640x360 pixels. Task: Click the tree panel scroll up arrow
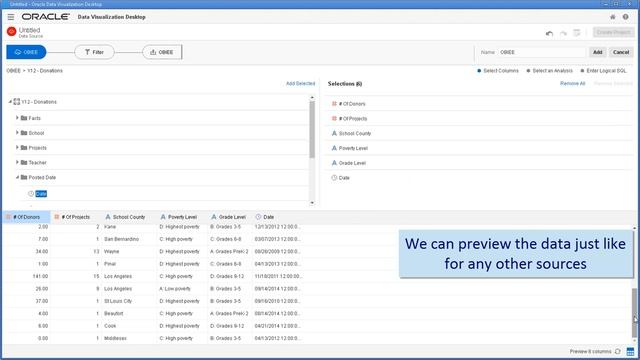312,98
